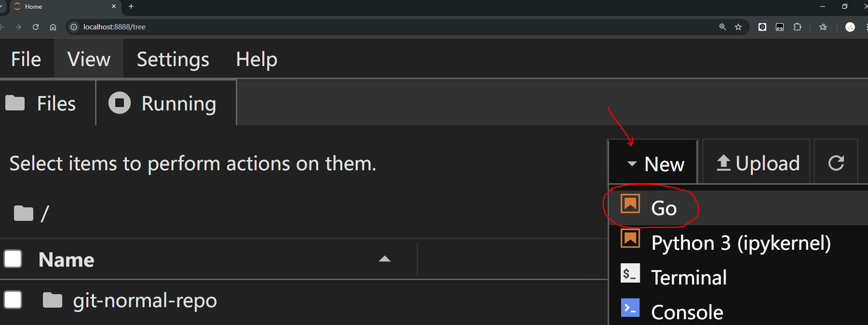Toggle the bookmark star in the address bar
The height and width of the screenshot is (325, 868).
739,27
